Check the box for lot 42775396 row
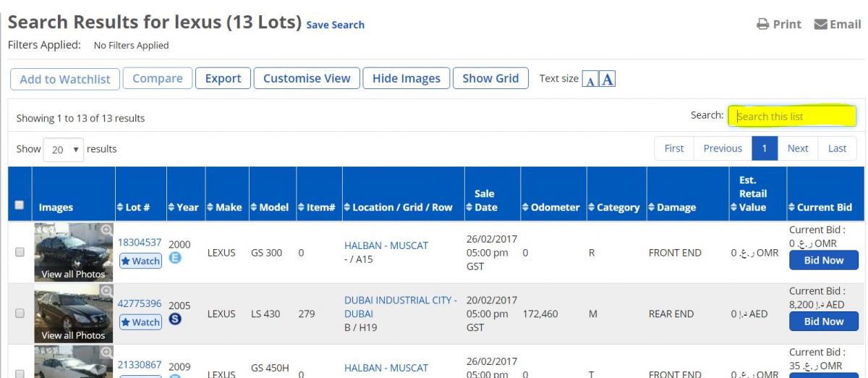 pyautogui.click(x=20, y=314)
